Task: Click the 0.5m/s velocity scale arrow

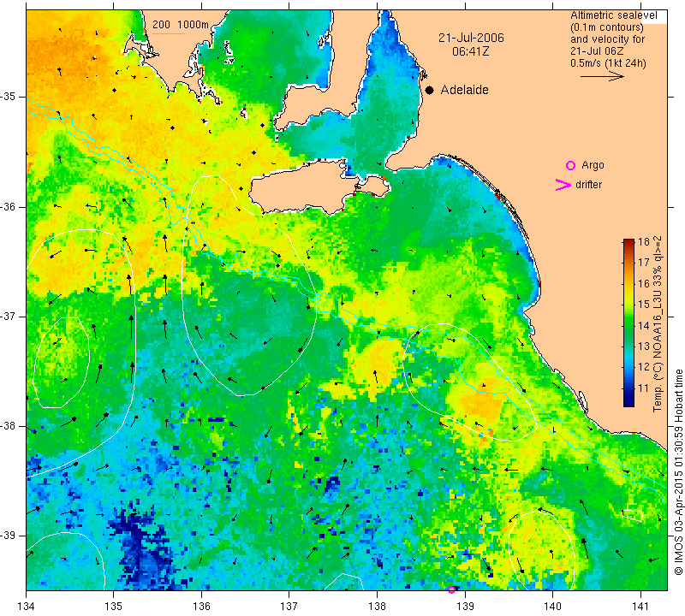Action: pos(602,76)
